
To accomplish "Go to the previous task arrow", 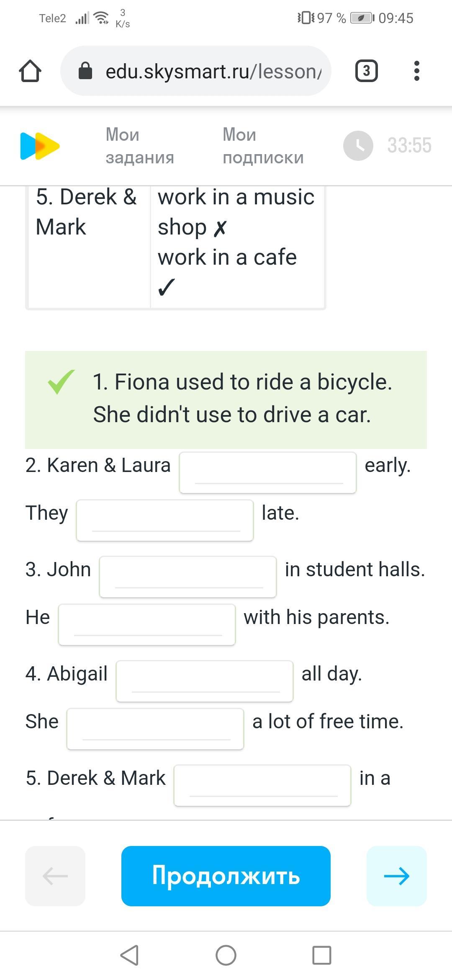I will pyautogui.click(x=55, y=876).
